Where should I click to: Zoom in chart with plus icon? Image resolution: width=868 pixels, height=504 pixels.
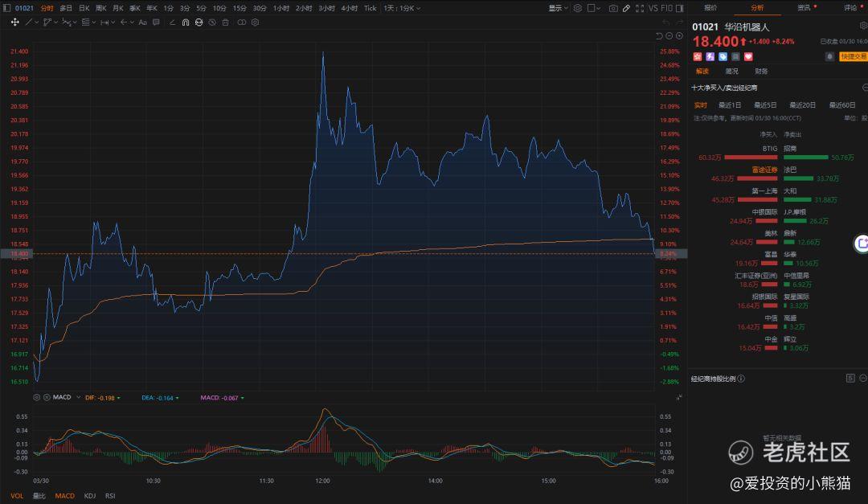[679, 36]
